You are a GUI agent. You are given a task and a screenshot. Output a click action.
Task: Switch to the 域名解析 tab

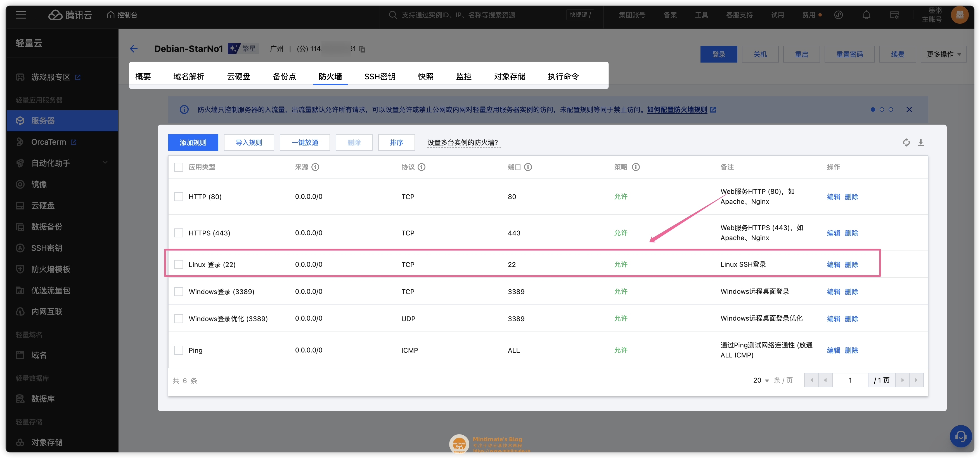[x=189, y=77]
